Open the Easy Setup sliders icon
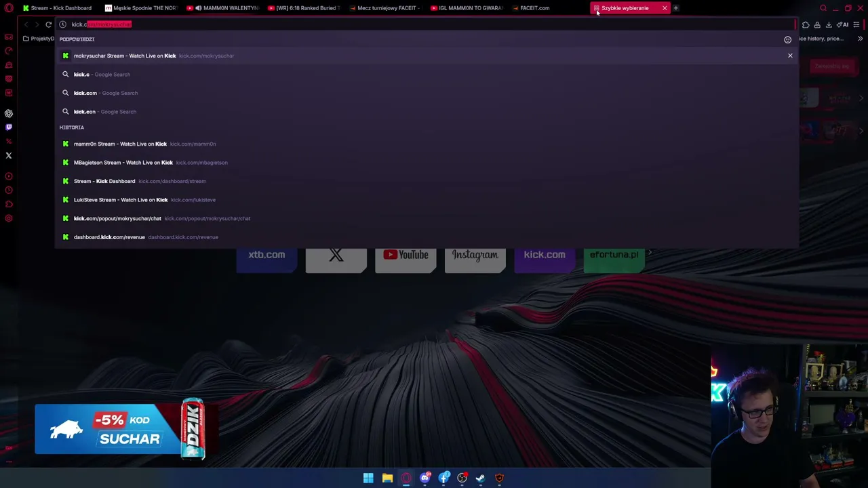The image size is (868, 488). coord(856,24)
